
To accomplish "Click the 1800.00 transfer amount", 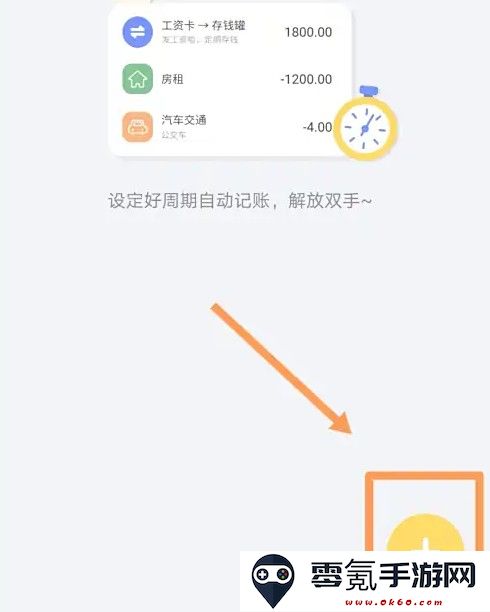I will pos(308,32).
